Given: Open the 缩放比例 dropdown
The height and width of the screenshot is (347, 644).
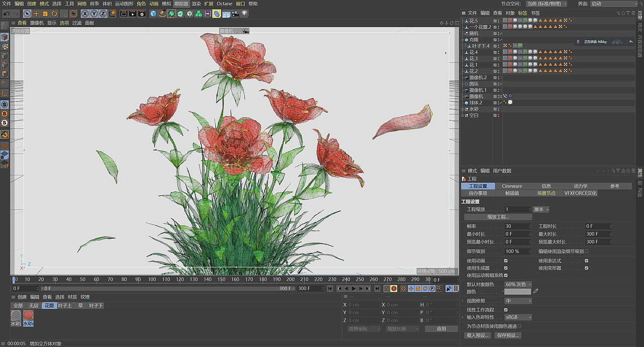Looking at the screenshot, I should [x=403, y=329].
